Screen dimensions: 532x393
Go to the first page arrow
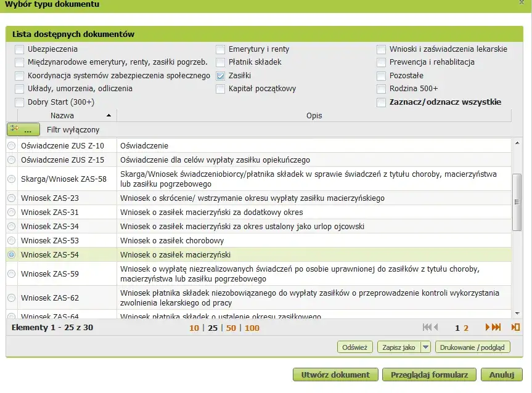pos(426,328)
